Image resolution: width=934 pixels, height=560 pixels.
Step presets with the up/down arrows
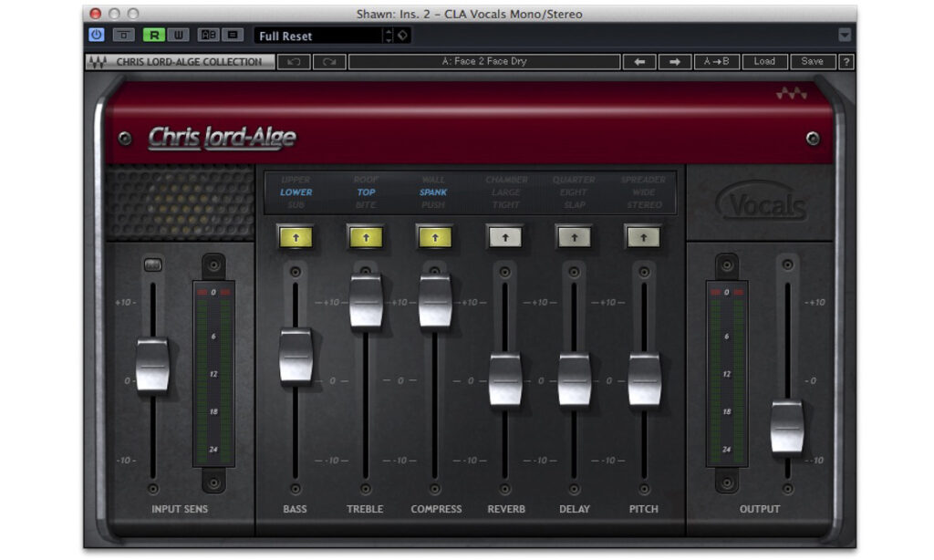tap(389, 36)
